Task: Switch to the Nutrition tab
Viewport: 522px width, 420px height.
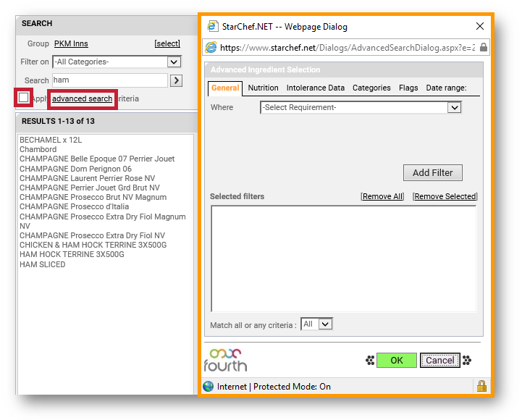Action: 263,88
